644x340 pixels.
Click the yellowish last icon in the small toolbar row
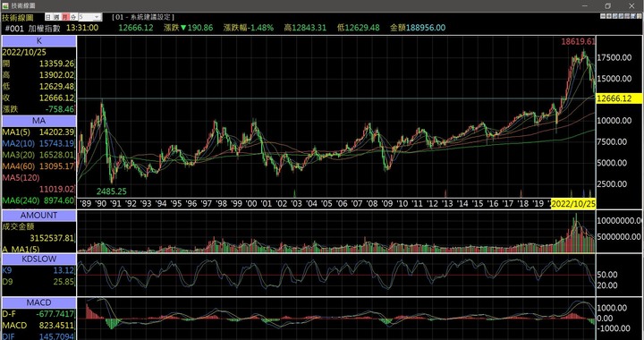tap(640, 16)
